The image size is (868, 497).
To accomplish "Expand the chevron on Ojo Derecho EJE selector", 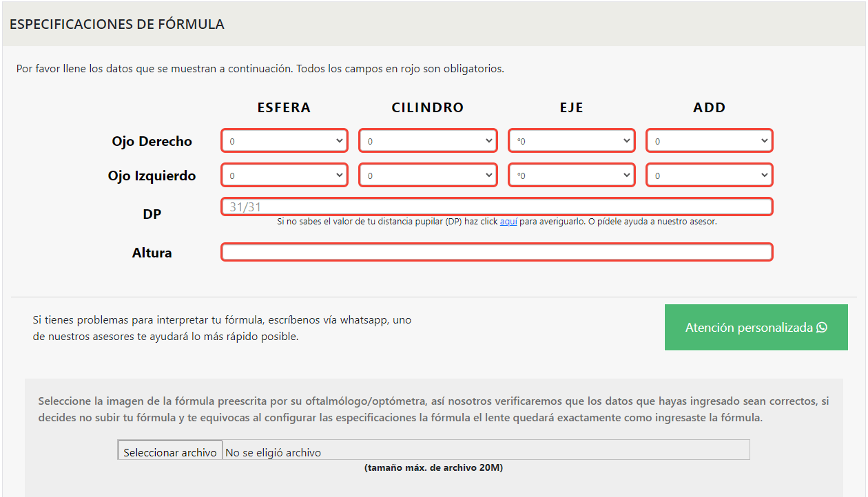I will pos(626,140).
